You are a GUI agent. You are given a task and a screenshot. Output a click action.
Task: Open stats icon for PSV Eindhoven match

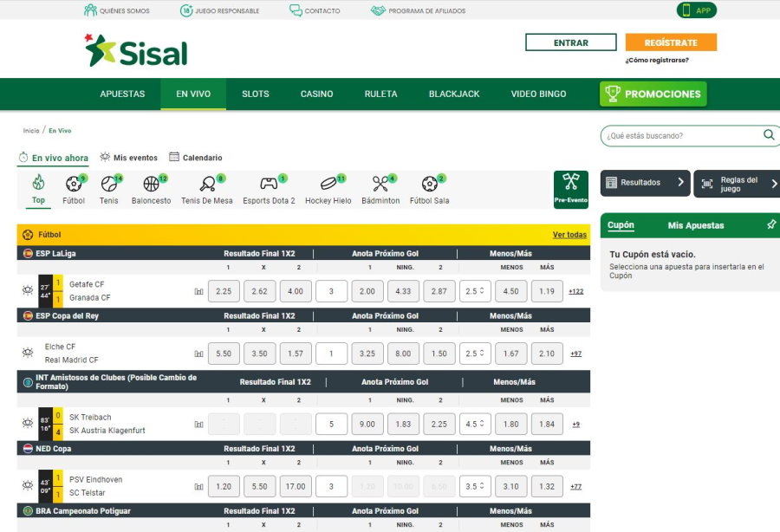point(199,486)
